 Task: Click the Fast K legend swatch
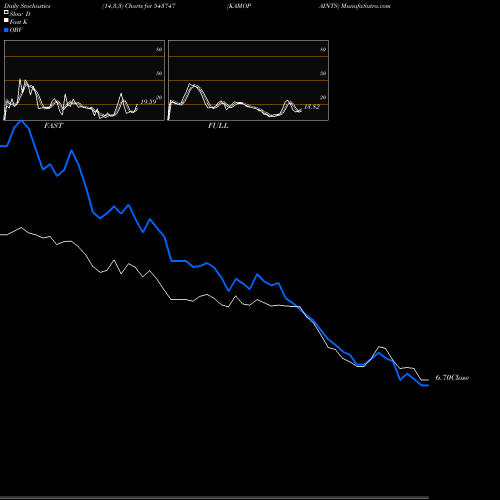point(6,20)
